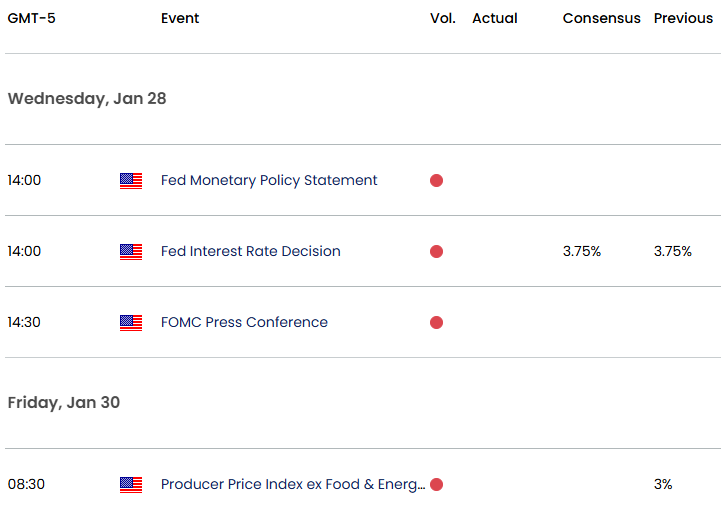Image resolution: width=721 pixels, height=514 pixels.
Task: Open Producer Price Index ex Food & Energy event
Action: (x=292, y=485)
